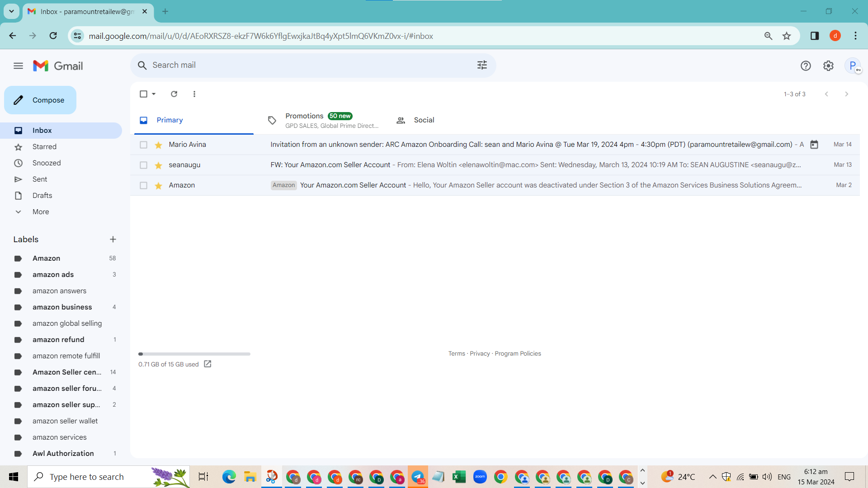868x488 pixels.
Task: Open storage management link icon
Action: coord(208,364)
